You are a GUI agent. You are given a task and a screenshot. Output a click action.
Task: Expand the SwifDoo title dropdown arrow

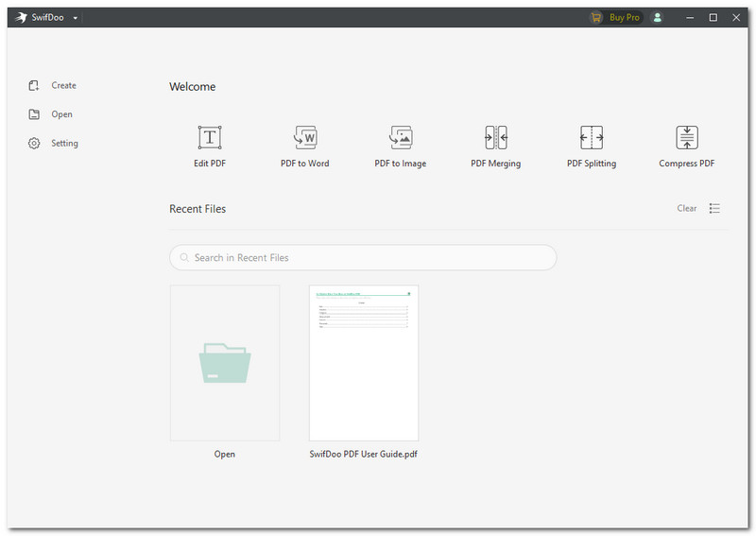coord(75,18)
